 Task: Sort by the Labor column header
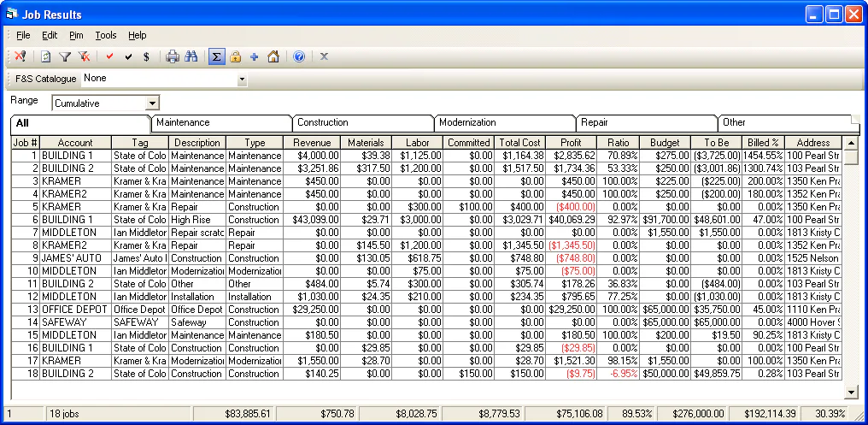[x=418, y=143]
